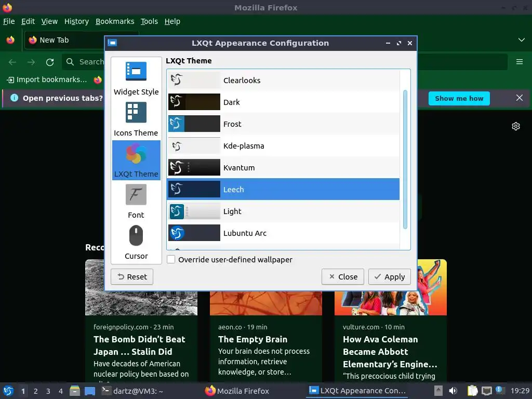Screen dimensions: 532x399
Task: Select the Light theme
Action: [283, 211]
